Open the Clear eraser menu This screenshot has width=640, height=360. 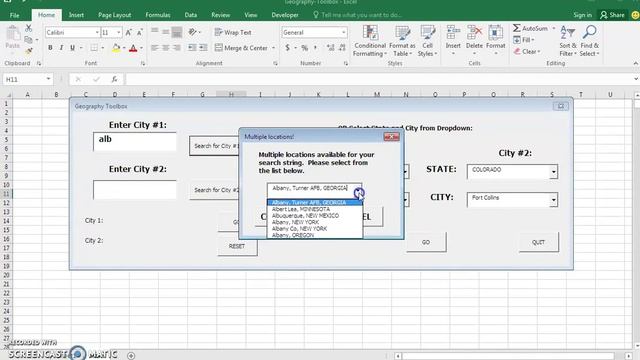pos(527,51)
